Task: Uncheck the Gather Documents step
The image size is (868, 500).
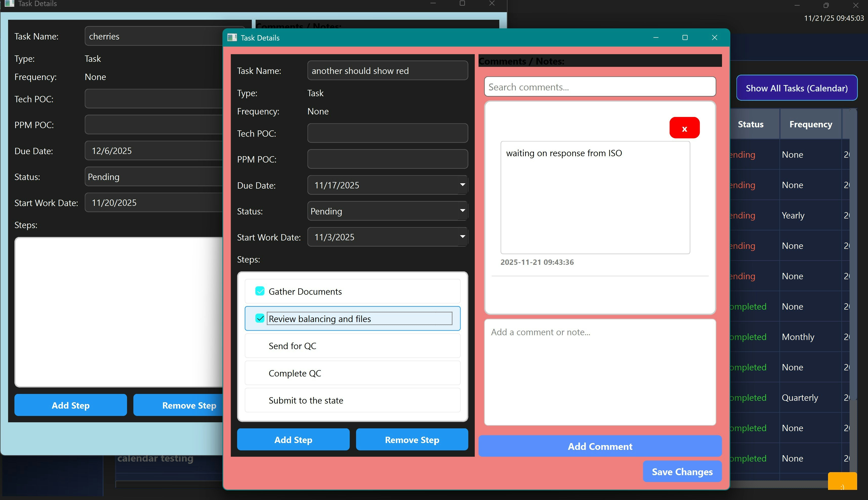Action: [259, 291]
